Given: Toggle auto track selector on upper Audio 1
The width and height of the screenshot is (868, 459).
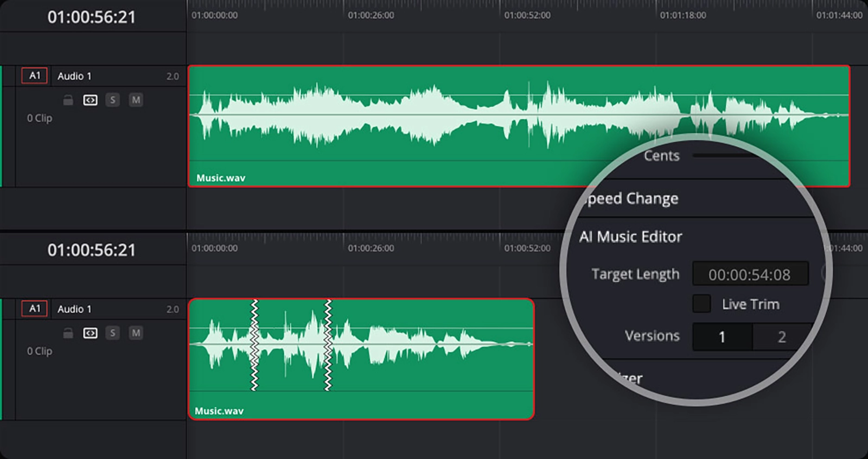Looking at the screenshot, I should 90,100.
